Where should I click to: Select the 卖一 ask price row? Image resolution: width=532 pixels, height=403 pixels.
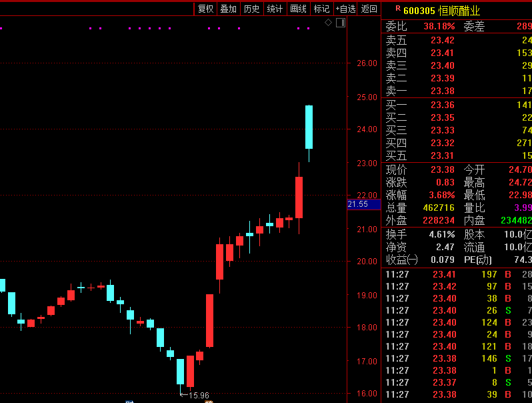[457, 91]
